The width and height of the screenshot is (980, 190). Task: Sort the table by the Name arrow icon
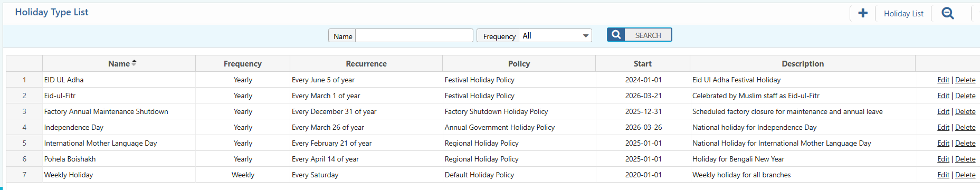click(134, 63)
